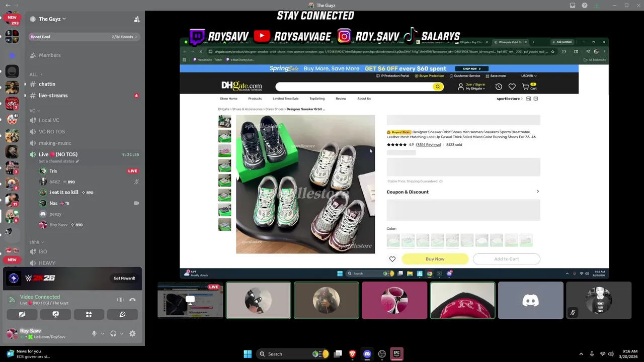The width and height of the screenshot is (644, 362).
Task: Select the Discord logo participant tile
Action: click(x=530, y=300)
